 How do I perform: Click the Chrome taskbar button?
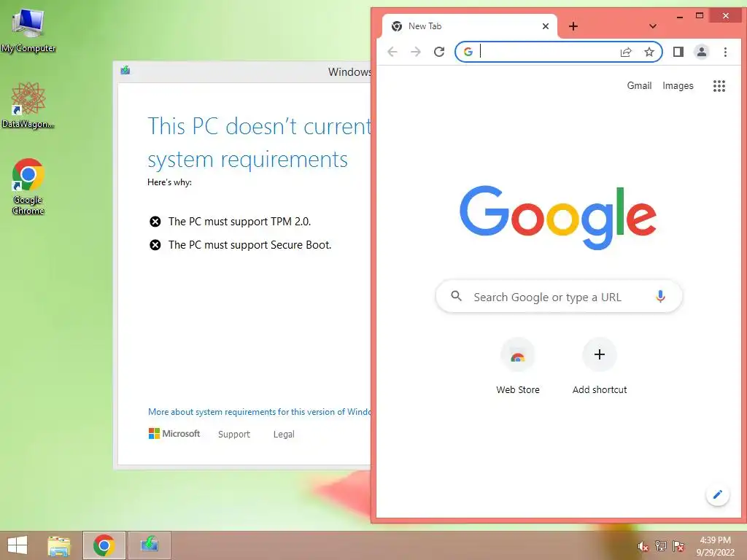[104, 545]
